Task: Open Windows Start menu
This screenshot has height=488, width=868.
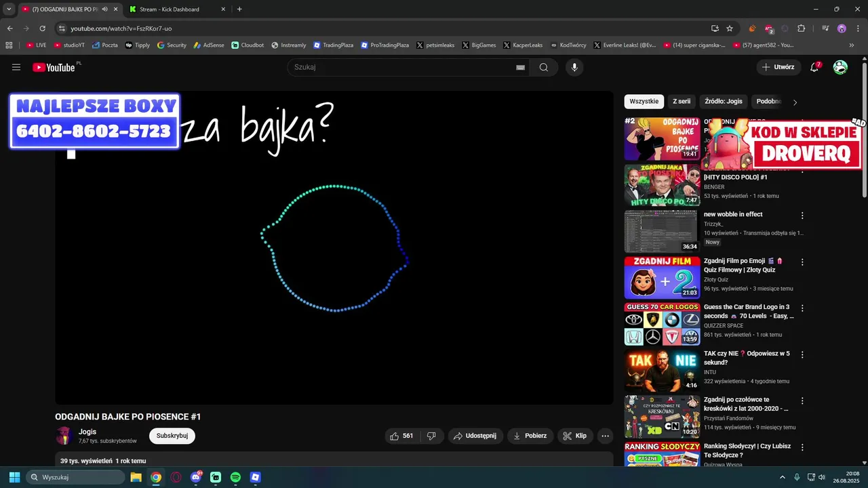Action: (x=14, y=477)
